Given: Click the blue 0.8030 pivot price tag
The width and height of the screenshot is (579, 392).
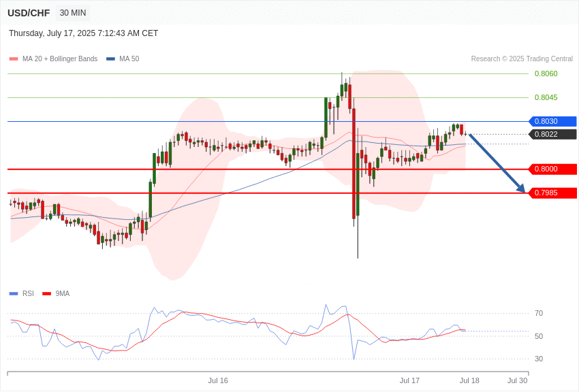Looking at the screenshot, I should click(x=553, y=121).
